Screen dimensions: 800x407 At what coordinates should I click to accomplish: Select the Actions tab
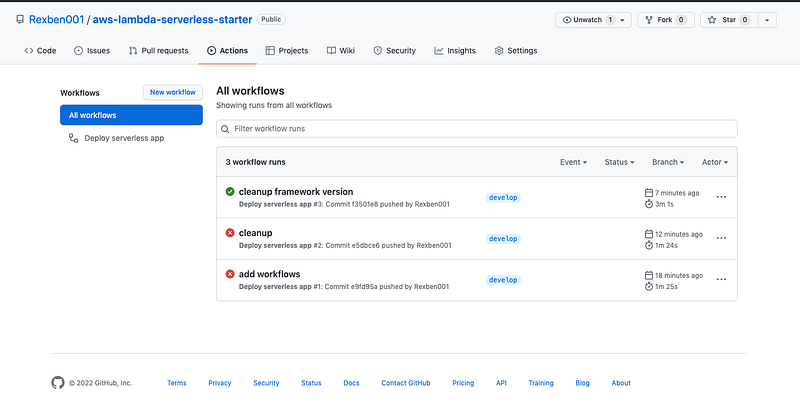[228, 50]
